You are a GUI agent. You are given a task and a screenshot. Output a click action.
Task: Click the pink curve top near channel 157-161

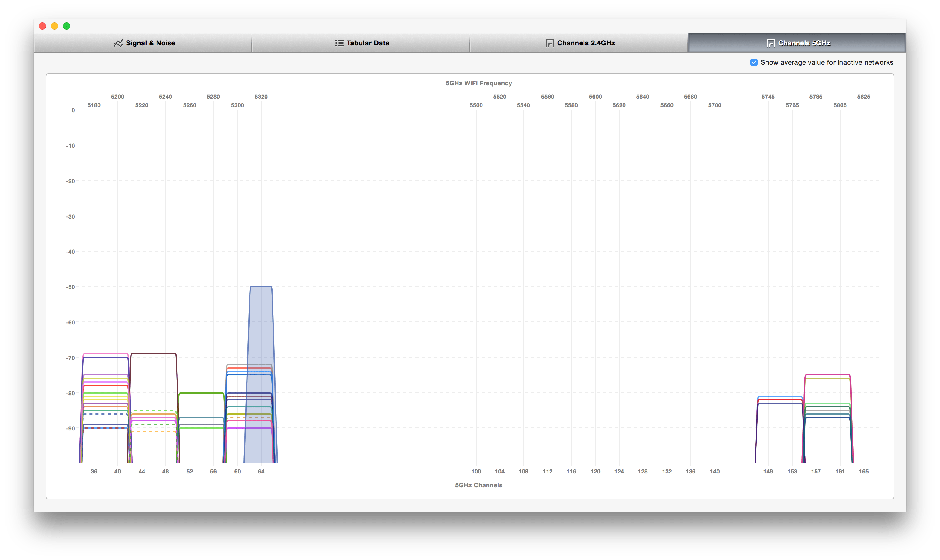click(828, 375)
